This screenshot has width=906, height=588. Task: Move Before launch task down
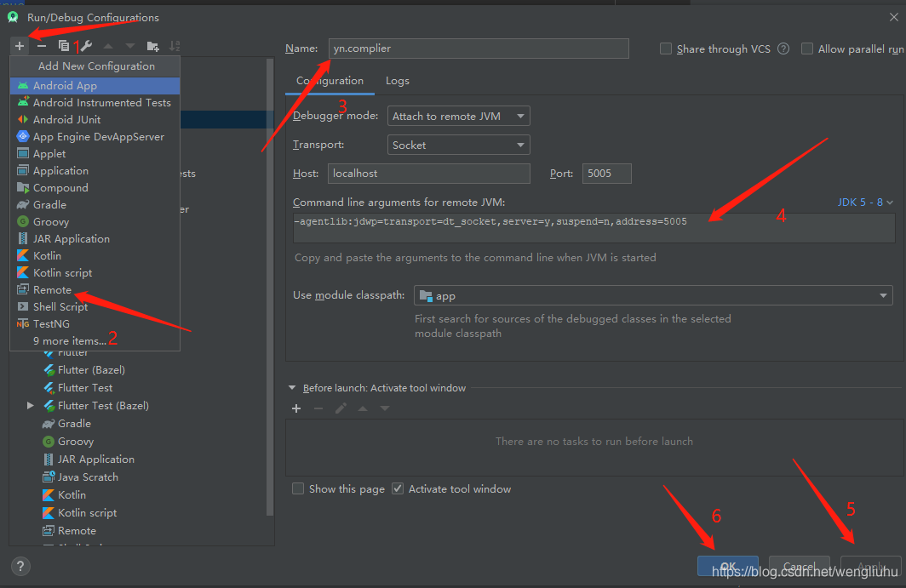385,408
